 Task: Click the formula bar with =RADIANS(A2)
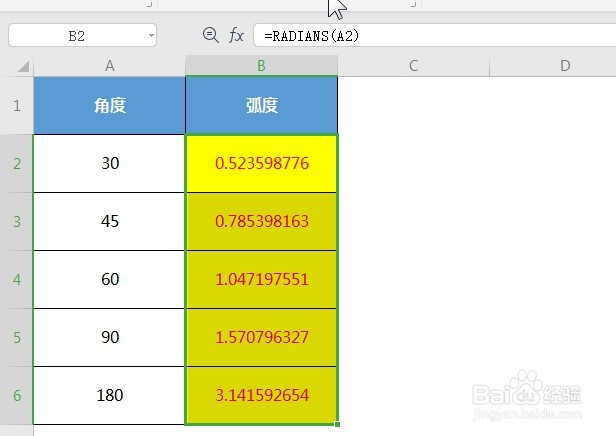[434, 36]
